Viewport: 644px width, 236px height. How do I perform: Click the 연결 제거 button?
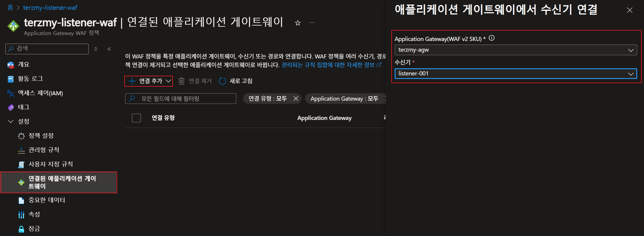[195, 81]
